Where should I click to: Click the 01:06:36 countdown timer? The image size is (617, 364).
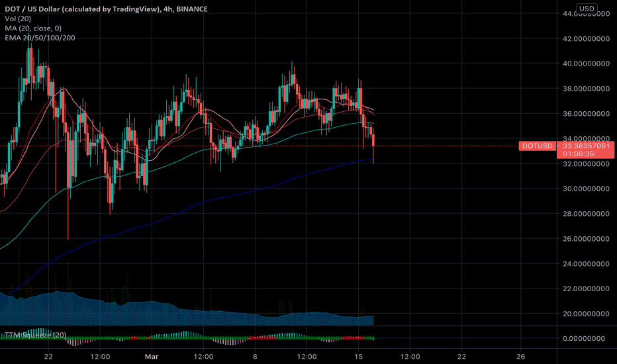coord(579,154)
